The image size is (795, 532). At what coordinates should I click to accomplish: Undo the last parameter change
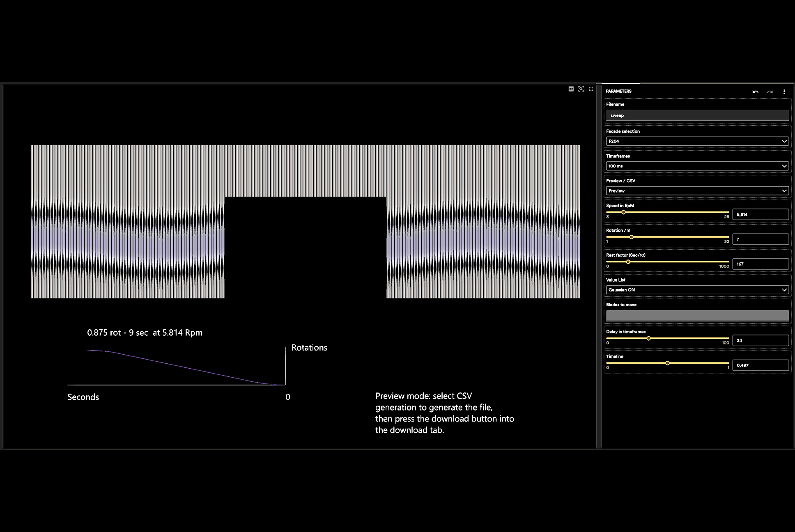click(755, 92)
